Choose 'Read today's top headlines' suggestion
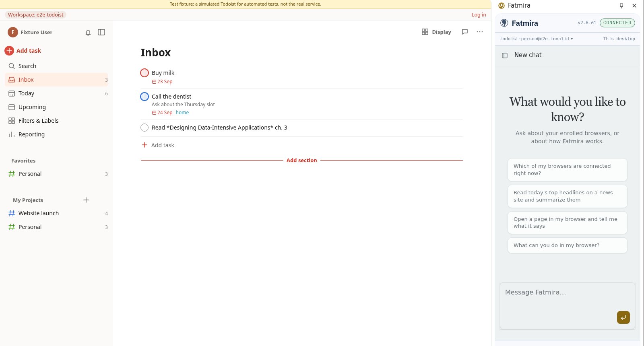The width and height of the screenshot is (644, 346). [x=568, y=196]
